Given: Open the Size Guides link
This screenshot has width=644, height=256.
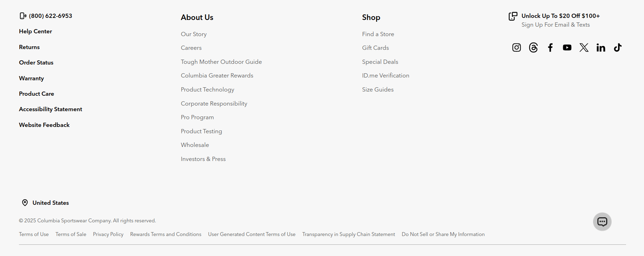Looking at the screenshot, I should tap(378, 89).
